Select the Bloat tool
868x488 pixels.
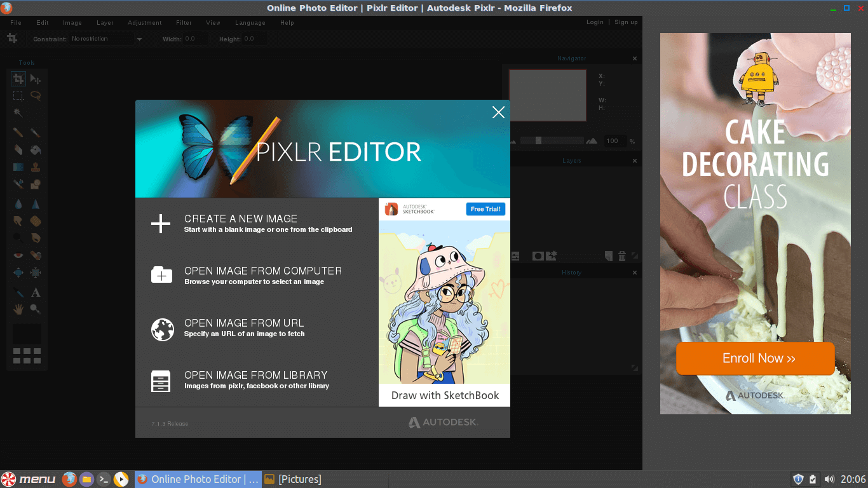[18, 273]
